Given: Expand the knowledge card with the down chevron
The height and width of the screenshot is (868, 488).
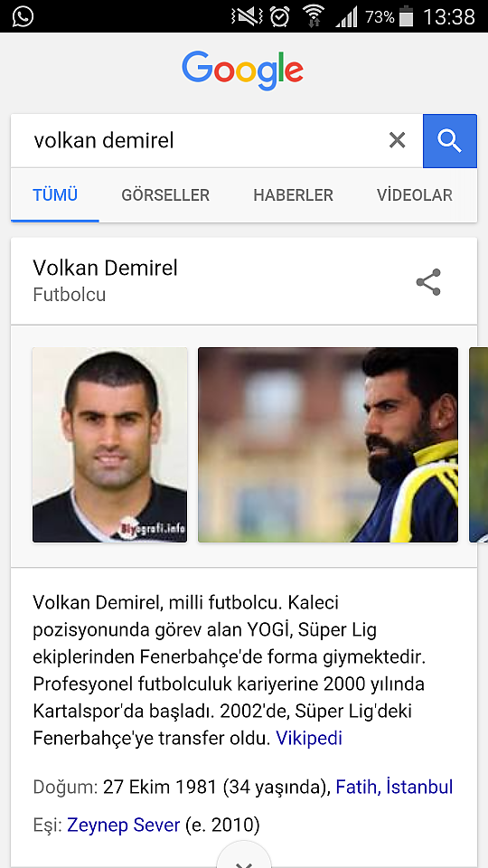Looking at the screenshot, I should point(243,856).
